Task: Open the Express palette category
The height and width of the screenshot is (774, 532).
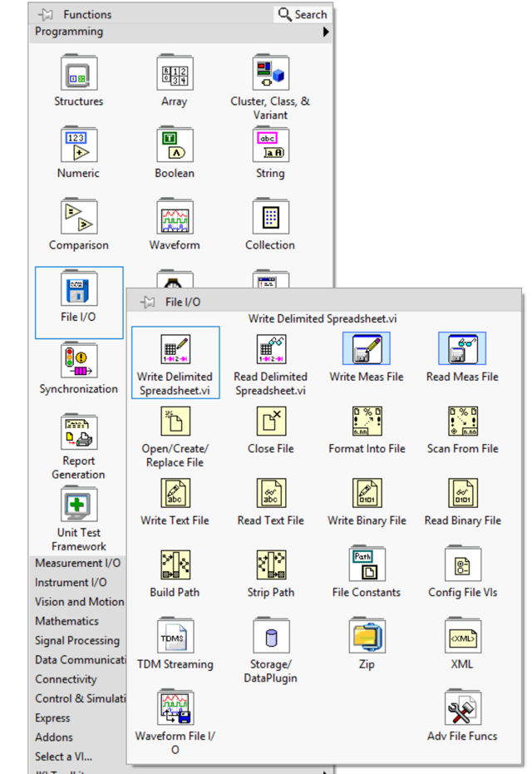Action: point(53,717)
